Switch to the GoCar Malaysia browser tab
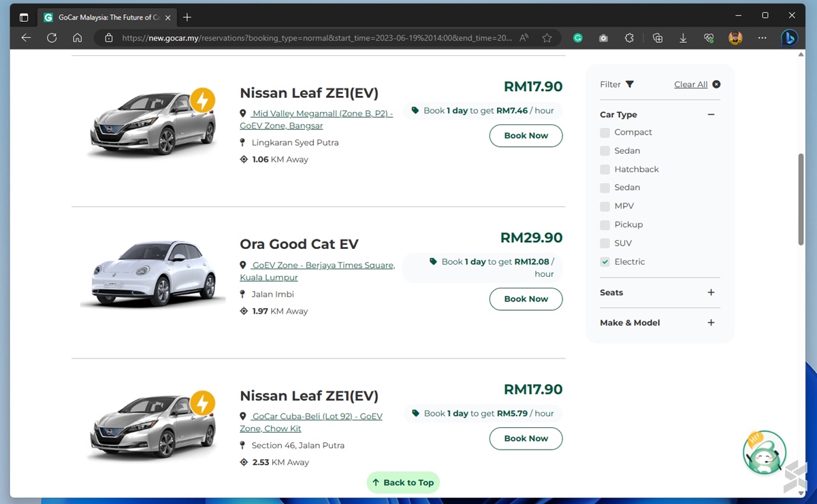The width and height of the screenshot is (817, 504). coord(106,16)
